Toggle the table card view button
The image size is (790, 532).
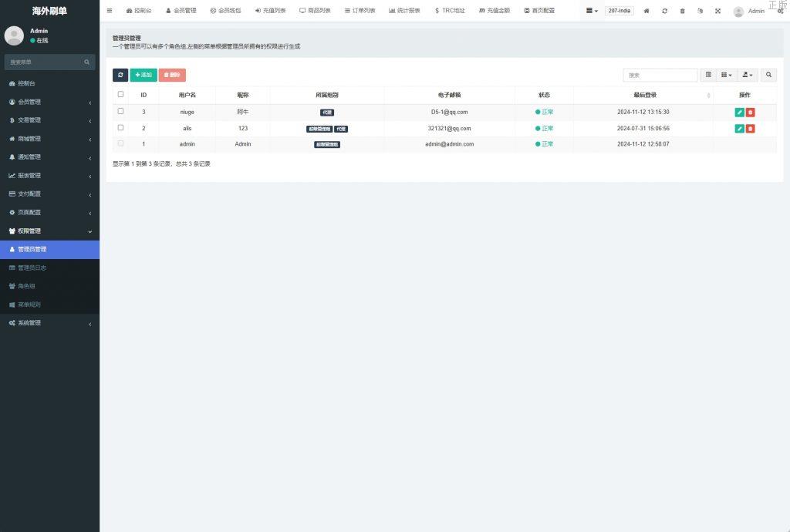click(708, 75)
